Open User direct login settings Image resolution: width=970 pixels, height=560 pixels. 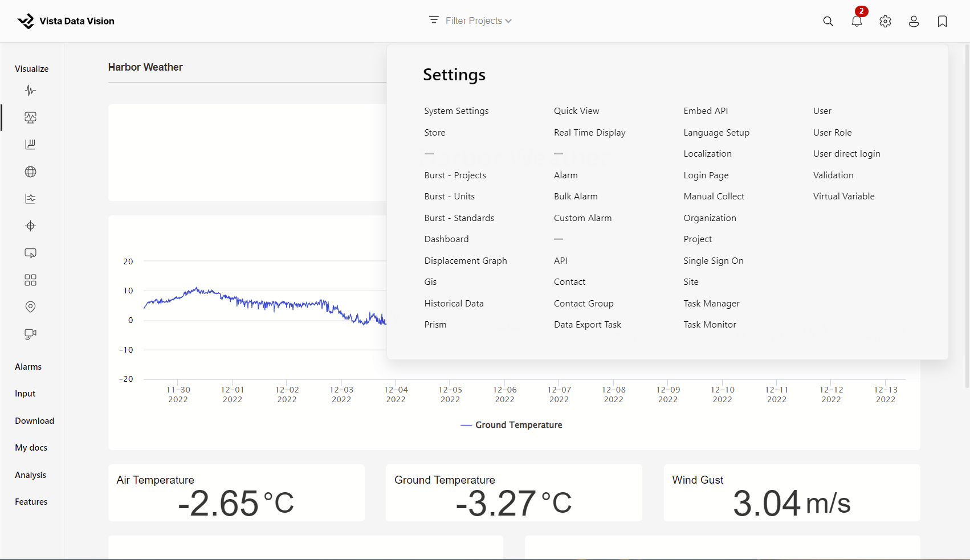pos(847,154)
